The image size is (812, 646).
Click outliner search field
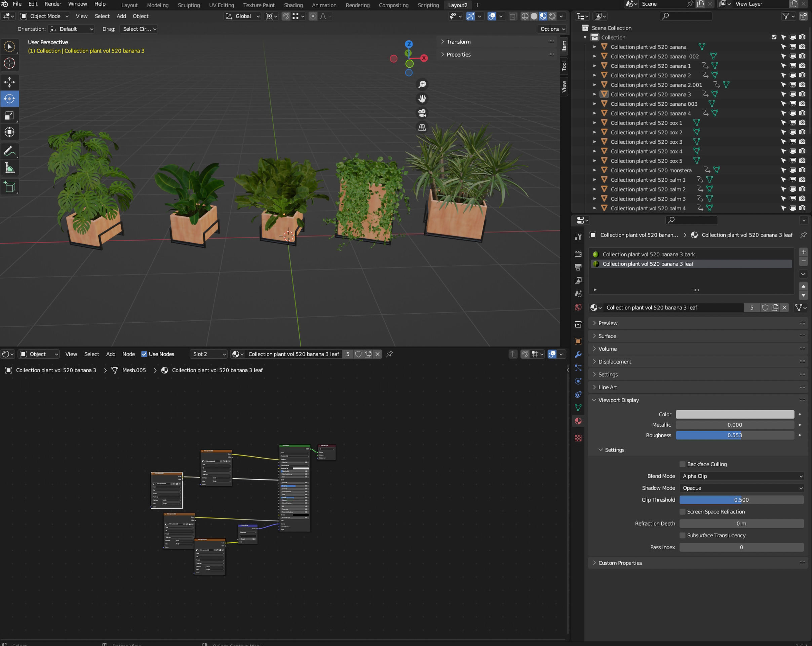tap(686, 16)
